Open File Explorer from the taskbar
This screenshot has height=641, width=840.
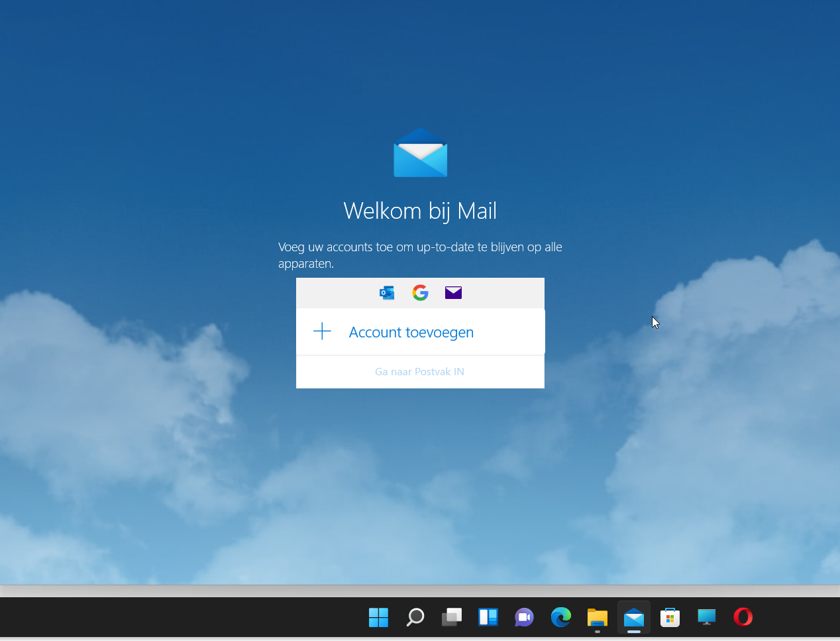pos(598,618)
